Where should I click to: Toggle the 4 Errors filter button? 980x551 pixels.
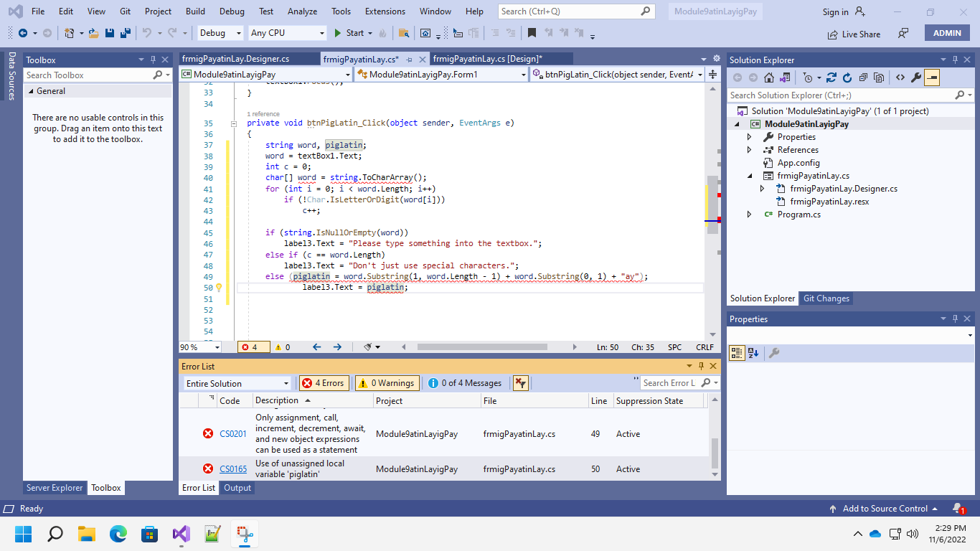point(324,383)
